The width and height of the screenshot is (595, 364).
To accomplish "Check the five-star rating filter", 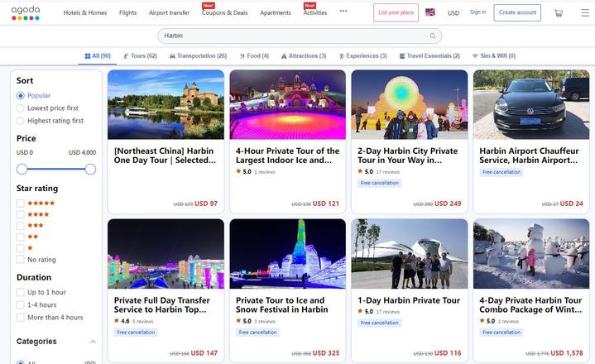I will click(x=21, y=203).
